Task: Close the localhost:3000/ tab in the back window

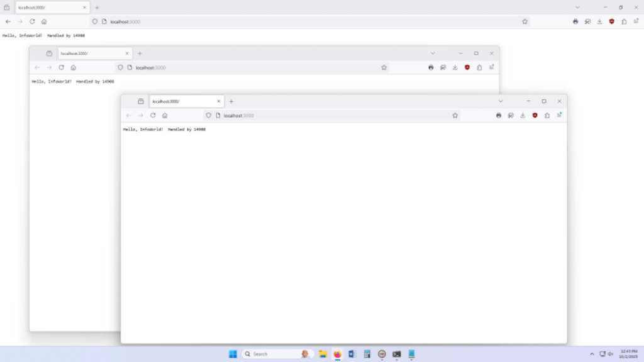Action: click(x=85, y=8)
